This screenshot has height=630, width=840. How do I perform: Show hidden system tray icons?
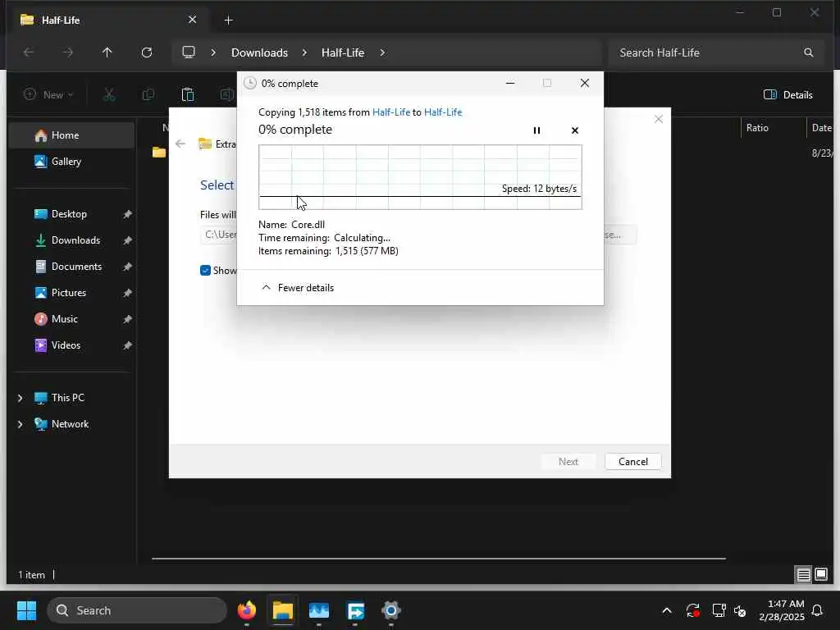click(666, 610)
